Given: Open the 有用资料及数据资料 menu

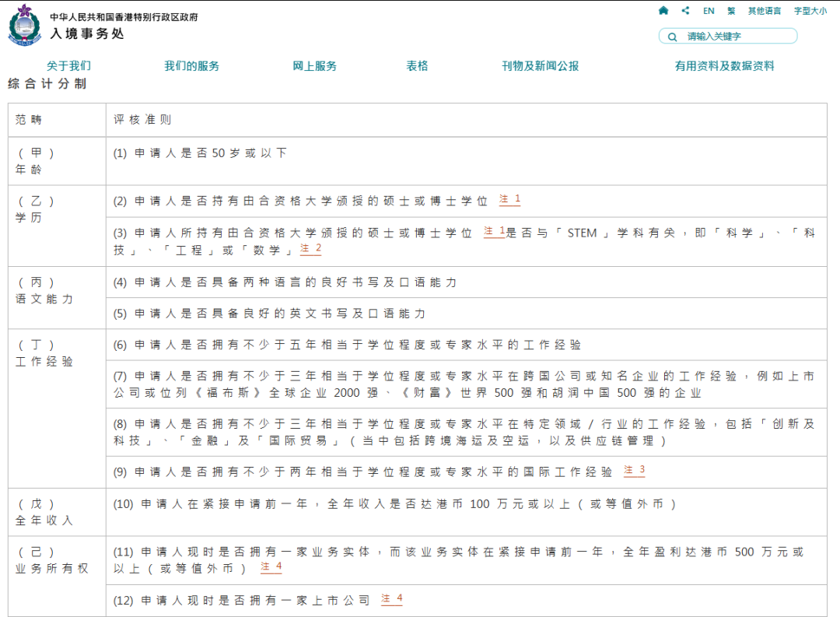Looking at the screenshot, I should point(724,66).
